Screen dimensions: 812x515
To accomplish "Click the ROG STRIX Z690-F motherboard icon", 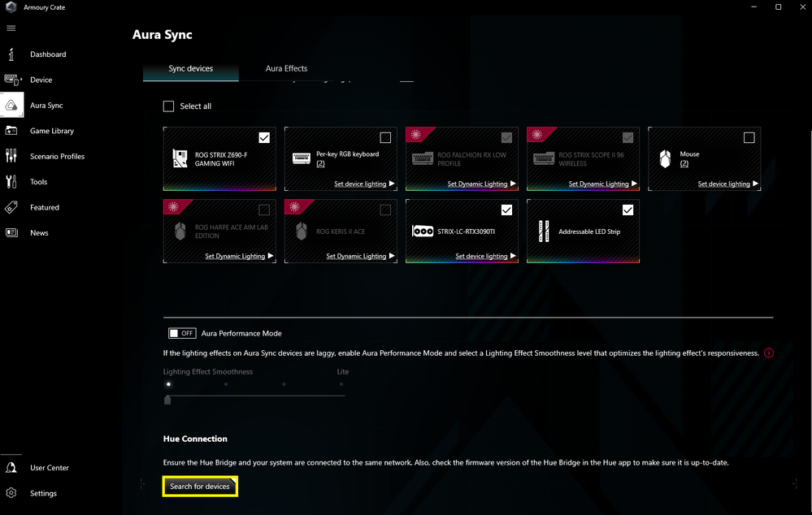I will (x=180, y=158).
